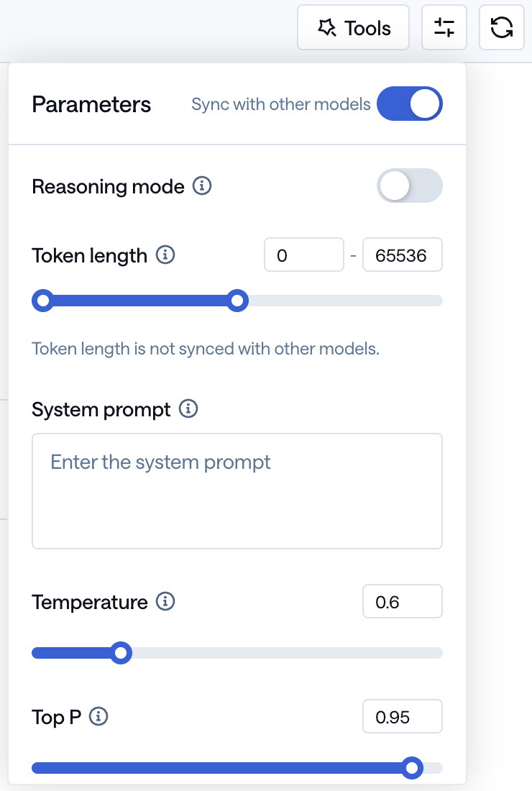This screenshot has height=791, width=532.
Task: Click the Temperature info icon
Action: [165, 601]
